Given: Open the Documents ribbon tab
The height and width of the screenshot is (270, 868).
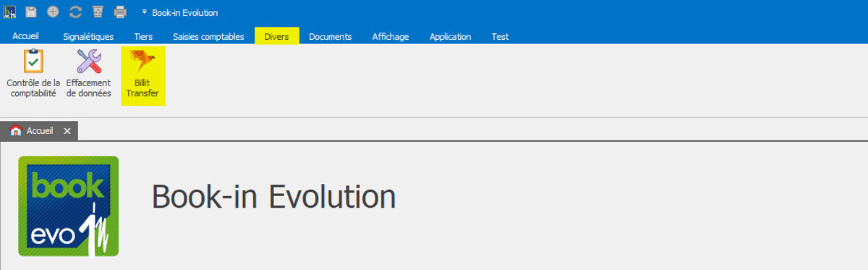Looking at the screenshot, I should pos(330,36).
